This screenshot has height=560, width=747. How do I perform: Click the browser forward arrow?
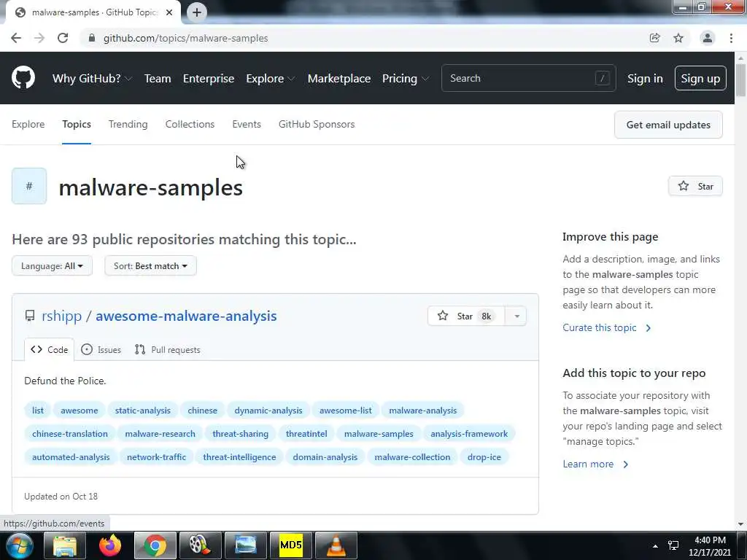point(39,38)
